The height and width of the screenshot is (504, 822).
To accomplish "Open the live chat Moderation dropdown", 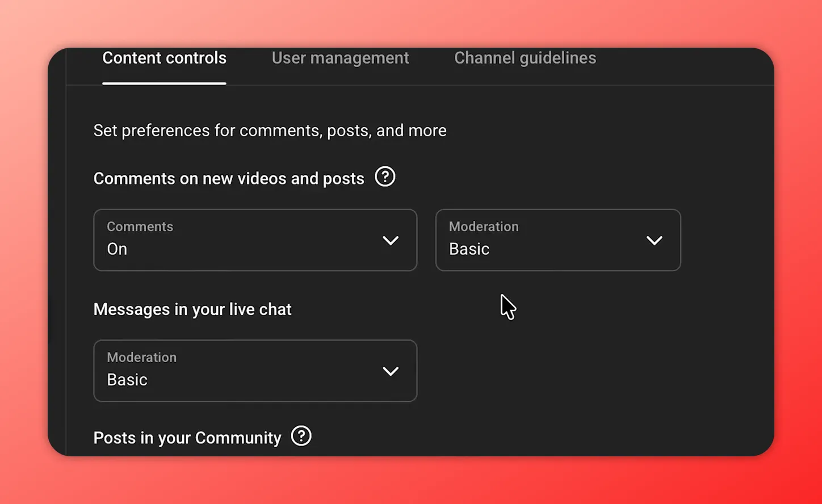I will pos(255,371).
